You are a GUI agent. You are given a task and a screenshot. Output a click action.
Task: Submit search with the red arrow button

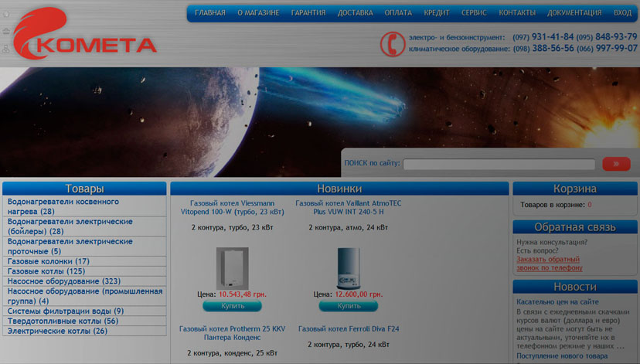(x=616, y=164)
